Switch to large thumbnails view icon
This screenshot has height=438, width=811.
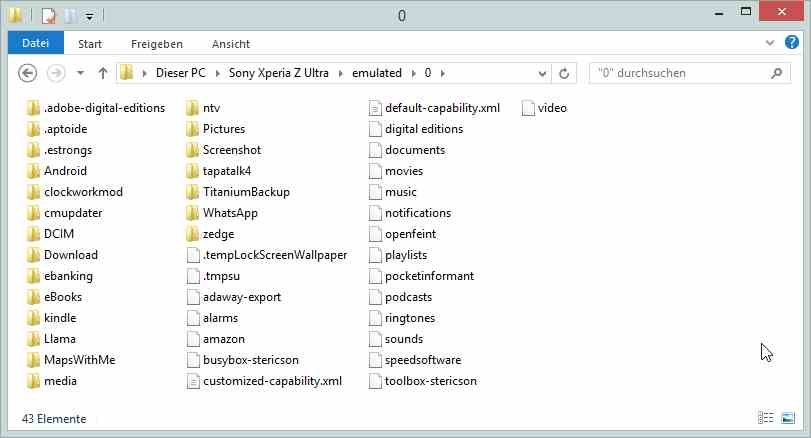click(x=788, y=418)
